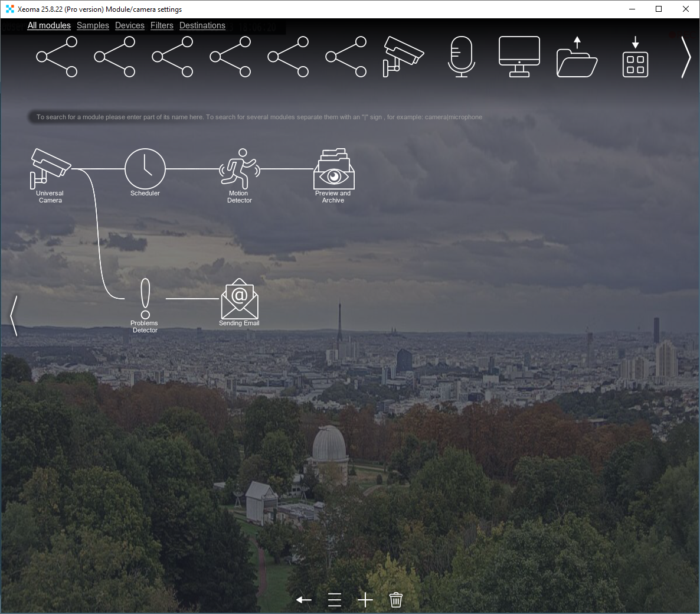Switch to the Destinations tab

click(202, 25)
